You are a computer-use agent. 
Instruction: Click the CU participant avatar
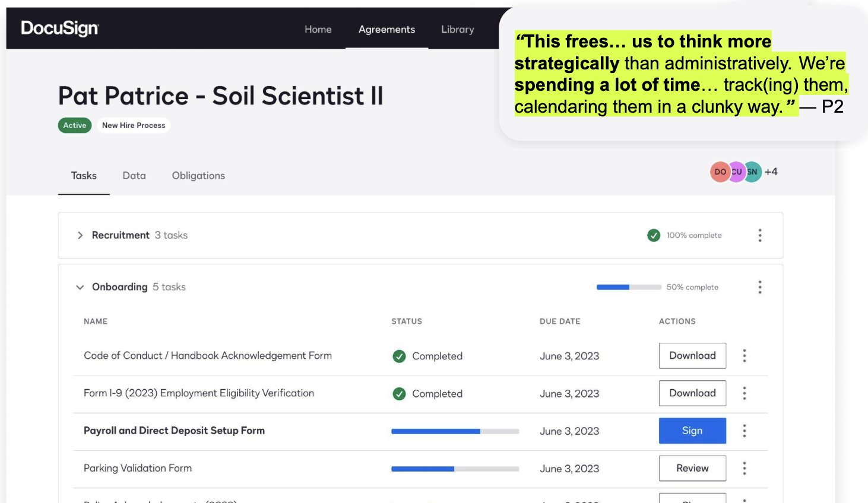click(737, 172)
